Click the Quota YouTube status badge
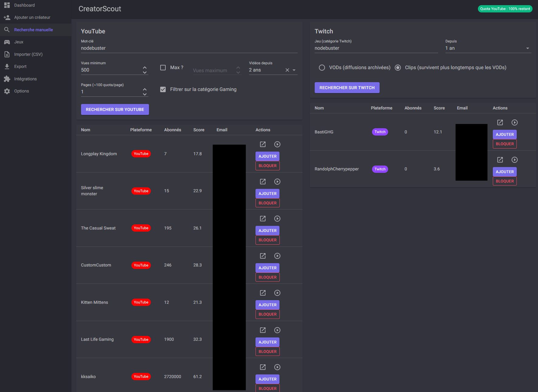This screenshot has height=392, width=538. [x=505, y=9]
